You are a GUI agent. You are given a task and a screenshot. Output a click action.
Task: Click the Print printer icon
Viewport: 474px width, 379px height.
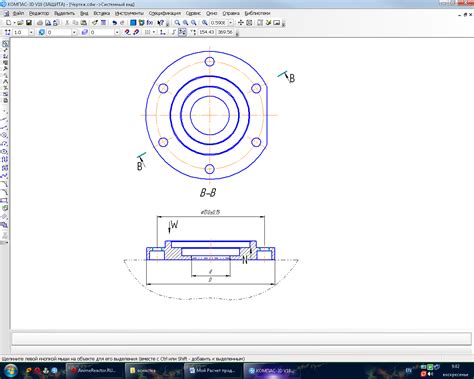pos(40,23)
